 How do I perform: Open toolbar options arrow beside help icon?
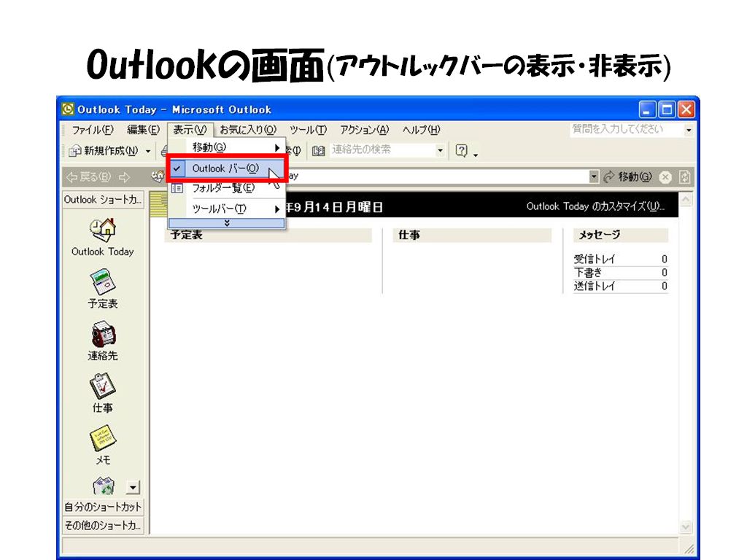click(x=476, y=155)
